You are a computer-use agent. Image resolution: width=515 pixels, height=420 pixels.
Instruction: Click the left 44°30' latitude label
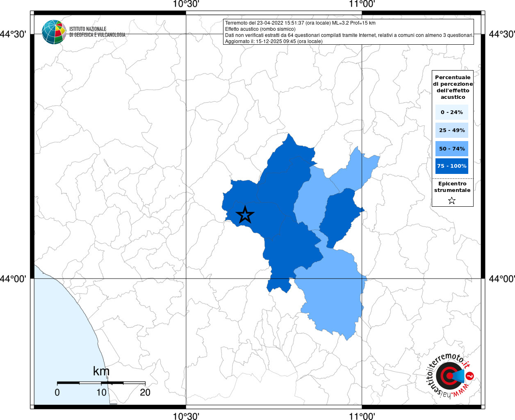[x=13, y=34]
